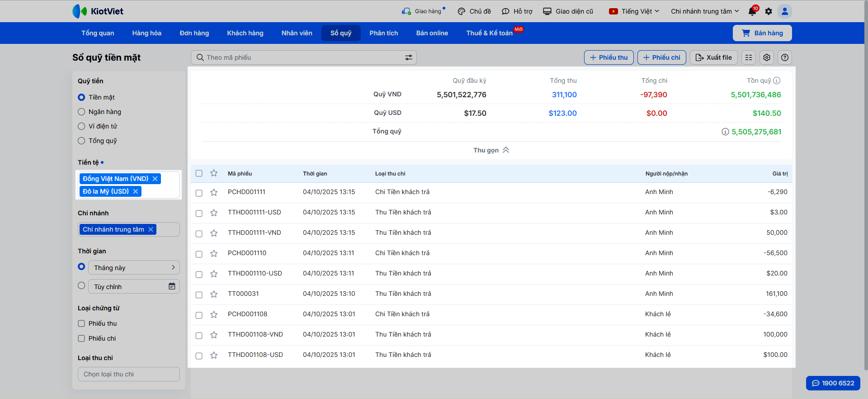Open the Tùy chỉnh calendar picker icon
868x399 pixels.
(x=172, y=286)
